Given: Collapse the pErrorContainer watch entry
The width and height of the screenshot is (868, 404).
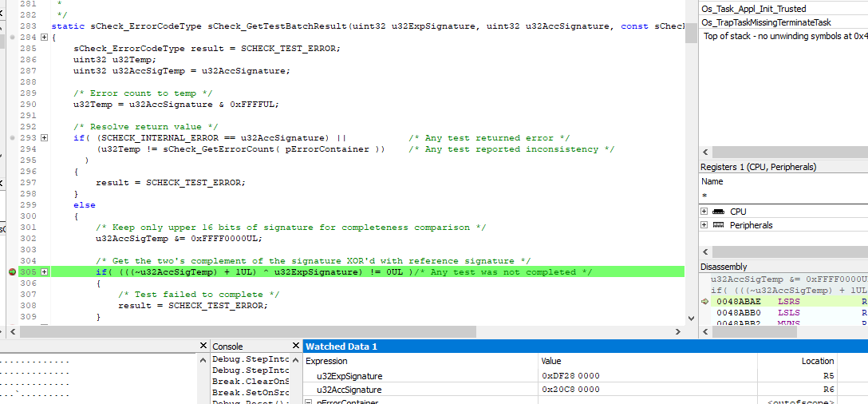Looking at the screenshot, I should pyautogui.click(x=309, y=402).
